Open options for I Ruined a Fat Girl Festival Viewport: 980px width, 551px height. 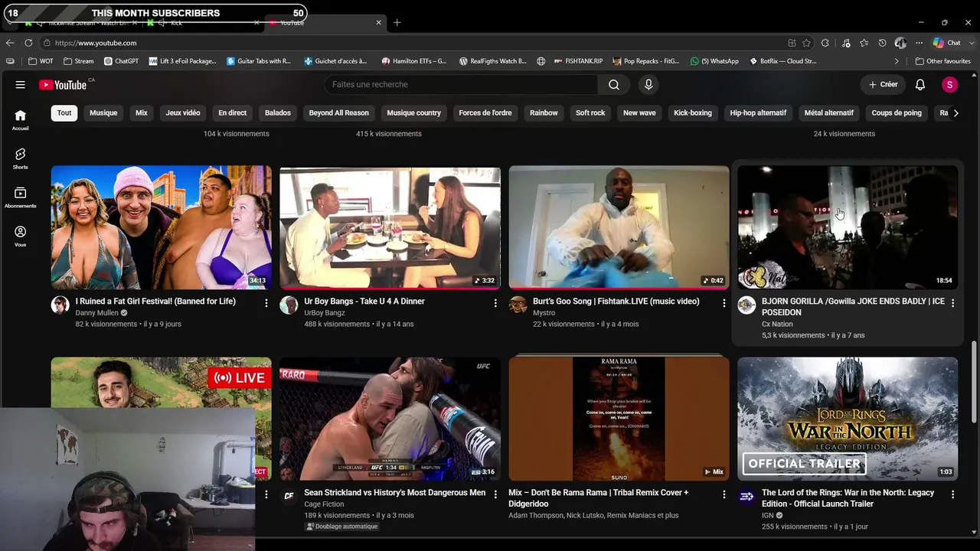coord(266,304)
